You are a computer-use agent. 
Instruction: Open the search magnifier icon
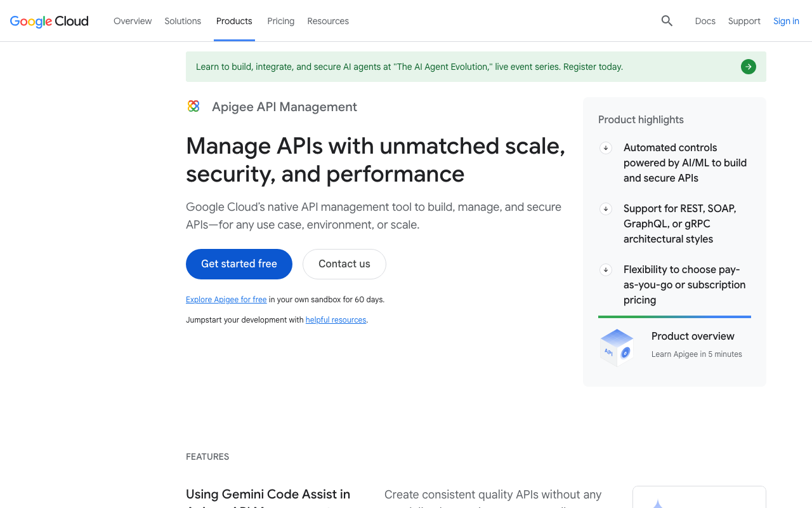[667, 21]
